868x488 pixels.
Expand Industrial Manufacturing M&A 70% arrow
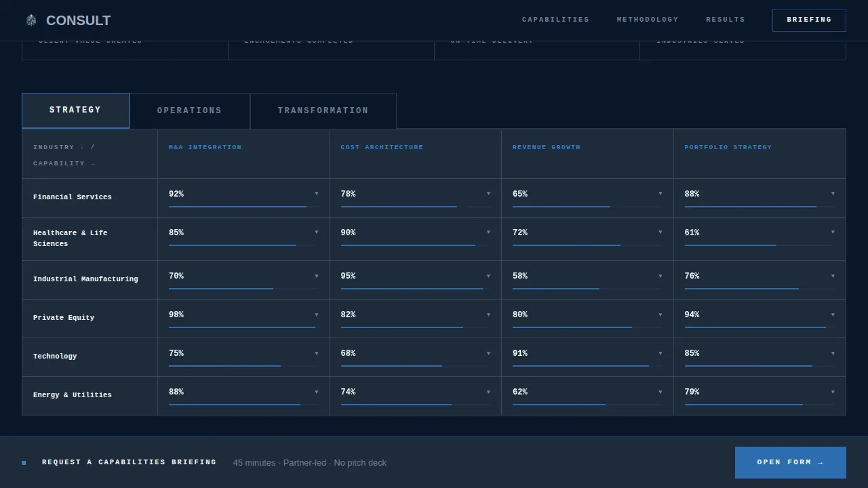click(x=316, y=276)
